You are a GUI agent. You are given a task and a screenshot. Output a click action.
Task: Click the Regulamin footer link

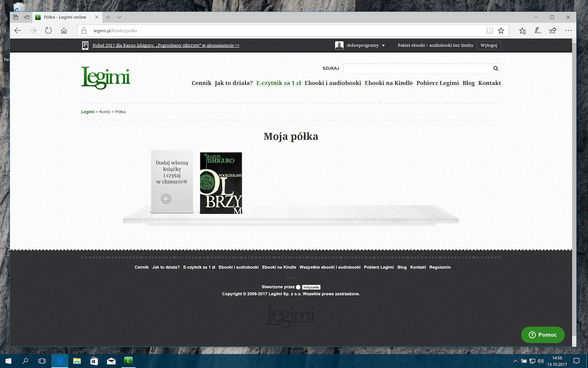[440, 267]
